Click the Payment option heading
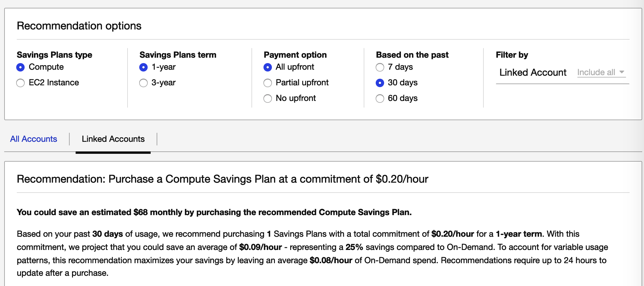This screenshot has width=644, height=286. 295,55
